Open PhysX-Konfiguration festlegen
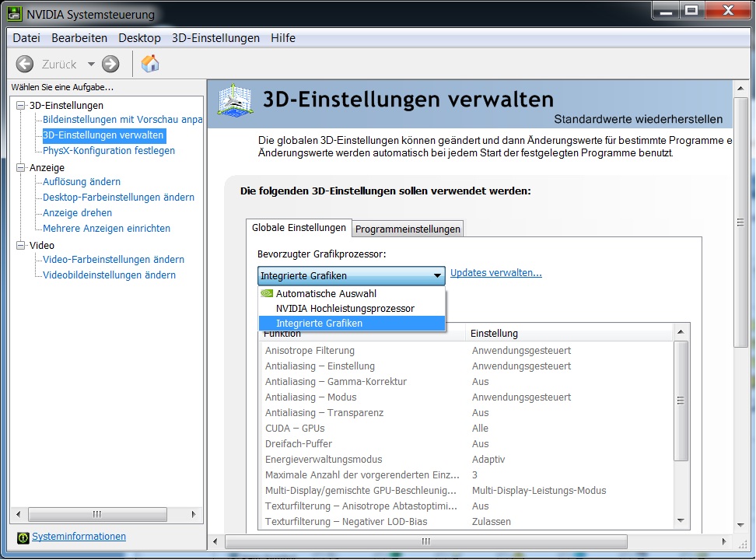Viewport: 756px width, 560px height. click(x=108, y=150)
